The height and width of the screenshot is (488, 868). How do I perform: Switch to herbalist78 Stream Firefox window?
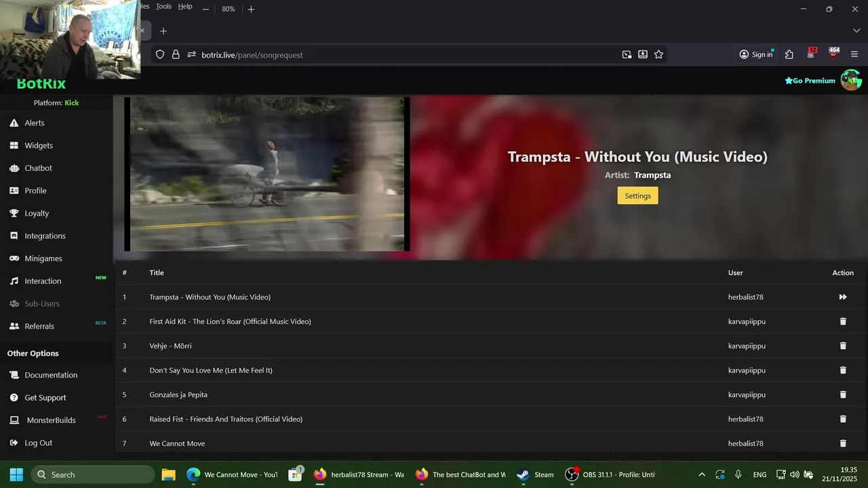point(359,474)
